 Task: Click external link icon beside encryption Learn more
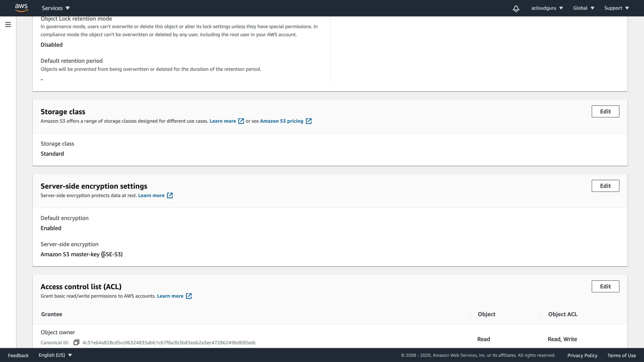click(x=170, y=195)
